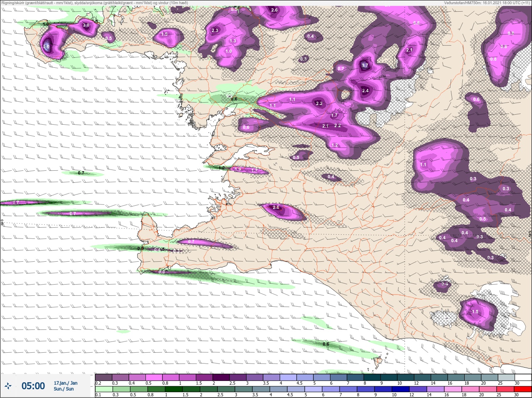Click the 2.3 snowfall value on map
Image resolution: width=532 pixels, height=398 pixels.
pos(215,30)
